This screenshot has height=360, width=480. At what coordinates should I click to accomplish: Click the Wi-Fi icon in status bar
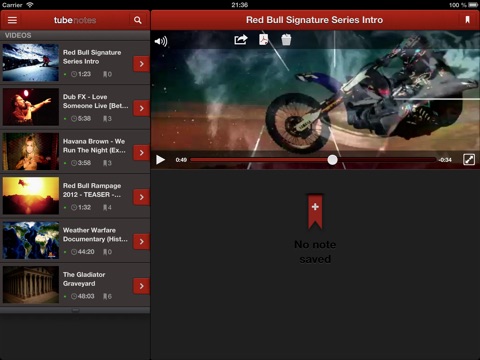(x=30, y=5)
